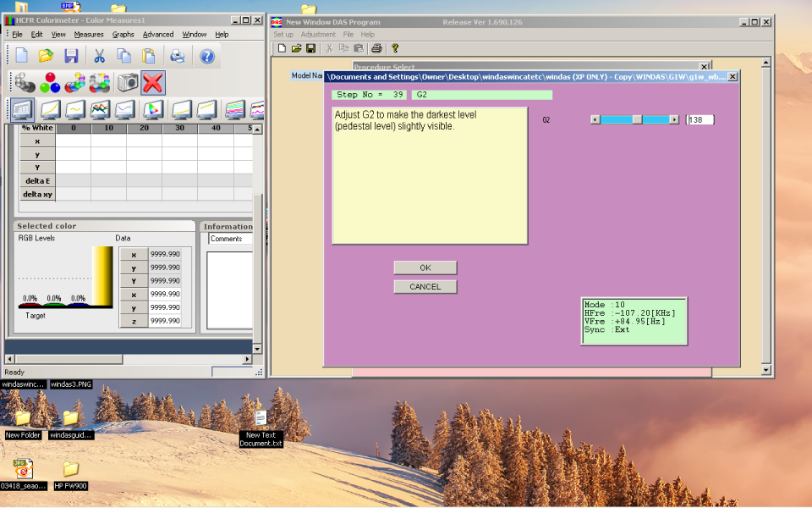812x508 pixels.
Task: Click the help question mark in WinDAS
Action: pos(395,48)
